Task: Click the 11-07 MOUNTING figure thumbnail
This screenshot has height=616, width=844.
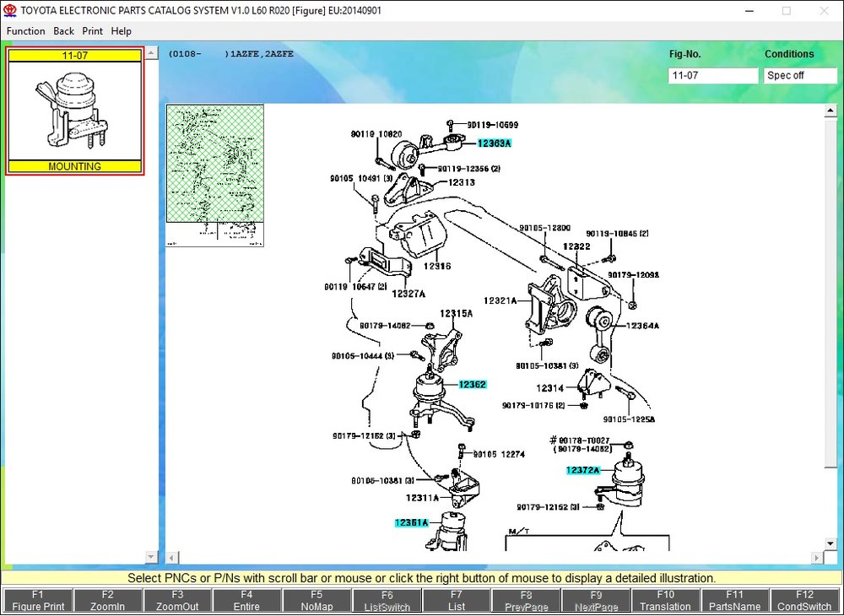Action: click(75, 111)
